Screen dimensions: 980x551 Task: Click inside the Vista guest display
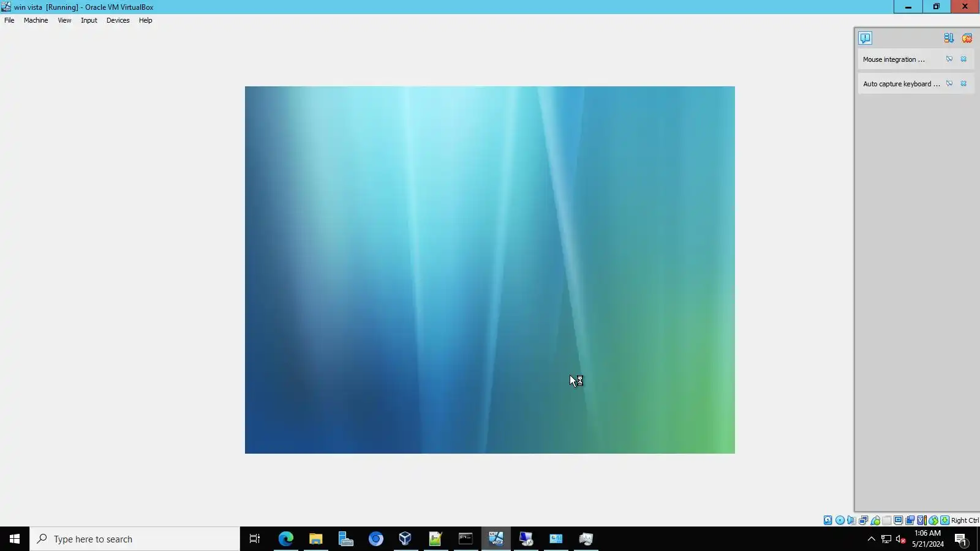click(x=490, y=270)
